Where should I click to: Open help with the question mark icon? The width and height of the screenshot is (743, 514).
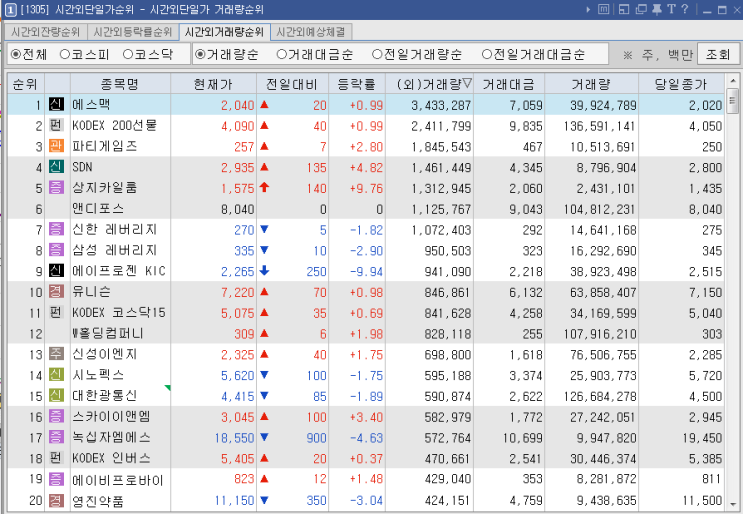pyautogui.click(x=684, y=9)
